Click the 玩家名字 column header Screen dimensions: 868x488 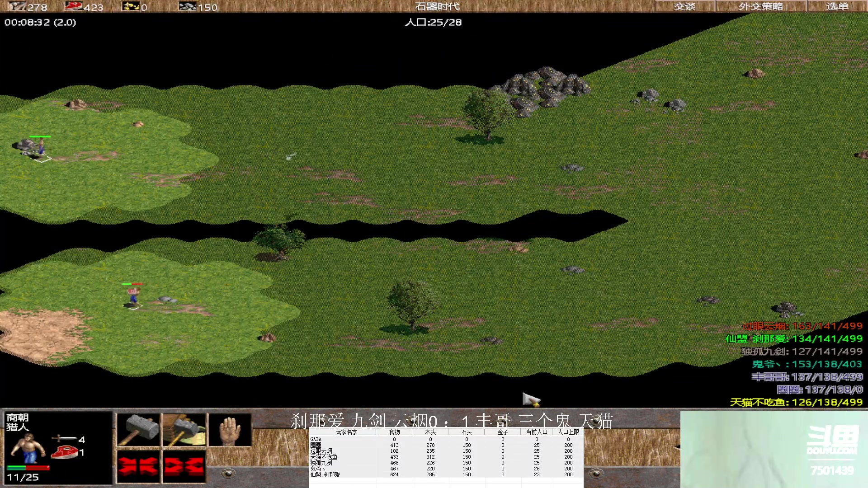tap(346, 432)
